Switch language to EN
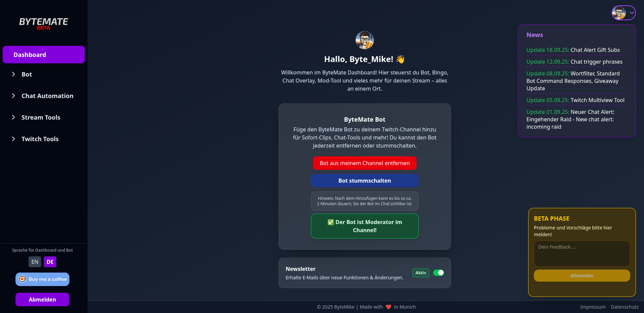The height and width of the screenshot is (313, 644). click(35, 262)
